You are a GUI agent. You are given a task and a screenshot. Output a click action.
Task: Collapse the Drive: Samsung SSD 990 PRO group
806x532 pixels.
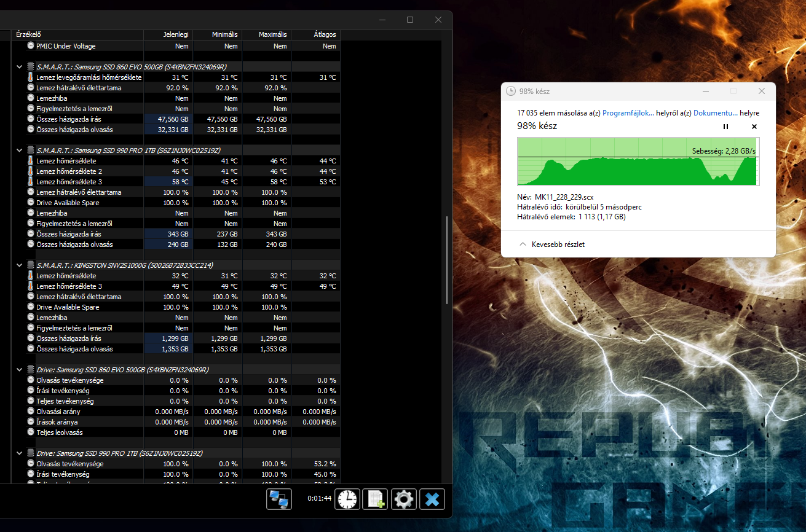(x=19, y=453)
